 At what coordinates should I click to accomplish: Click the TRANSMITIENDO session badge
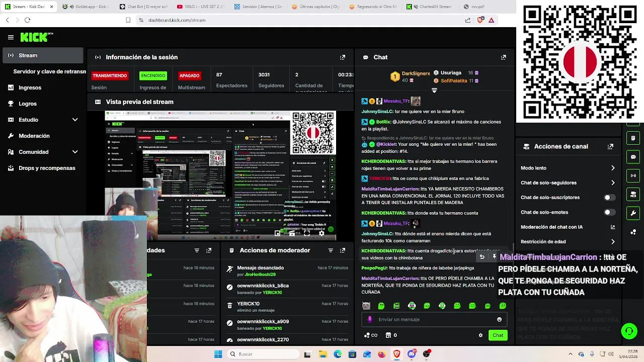[x=110, y=75]
